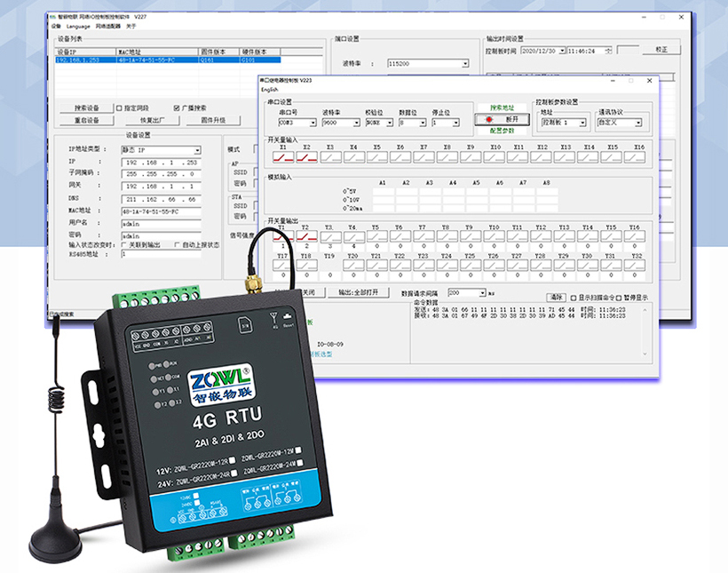Image resolution: width=728 pixels, height=573 pixels.
Task: Check the 指定网段 checkbox
Action: 119,107
